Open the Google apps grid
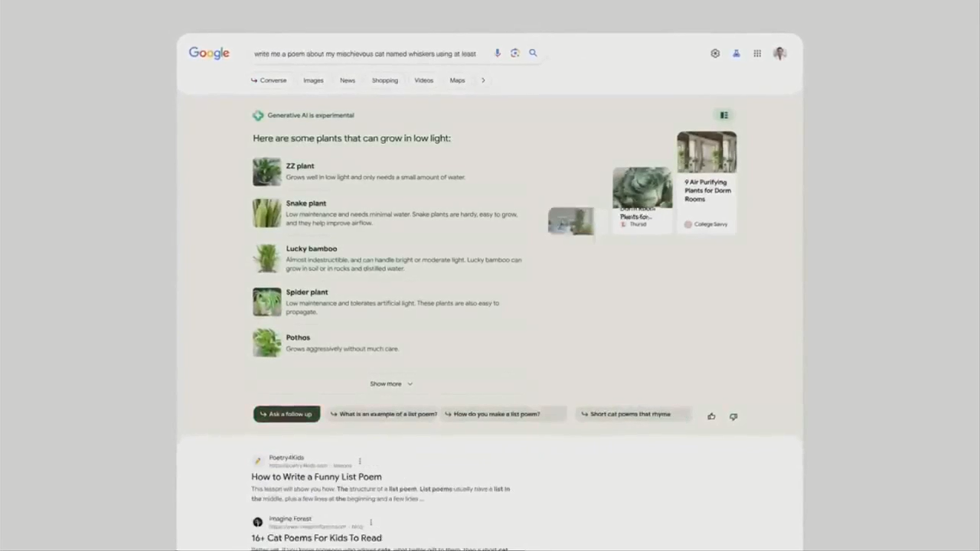980x551 pixels. 757,53
